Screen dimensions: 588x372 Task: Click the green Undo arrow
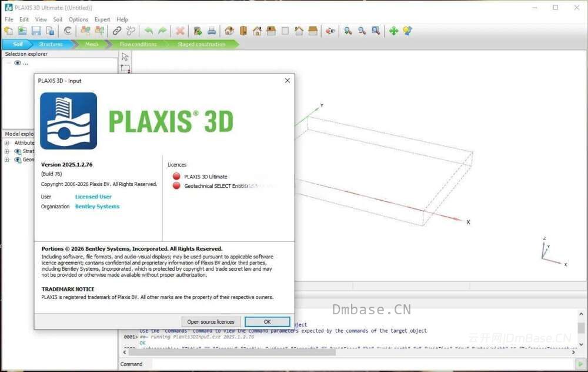[x=149, y=31]
